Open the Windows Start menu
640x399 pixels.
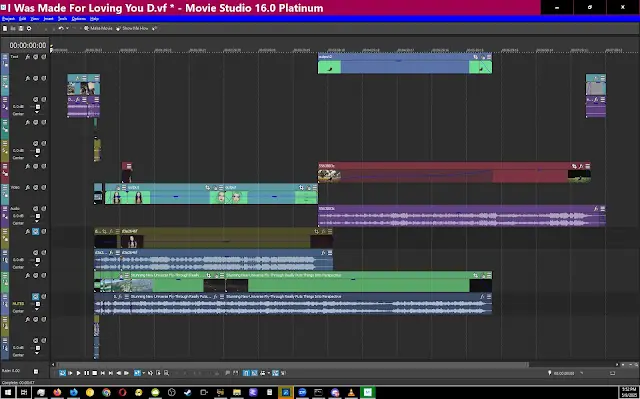(x=8, y=392)
